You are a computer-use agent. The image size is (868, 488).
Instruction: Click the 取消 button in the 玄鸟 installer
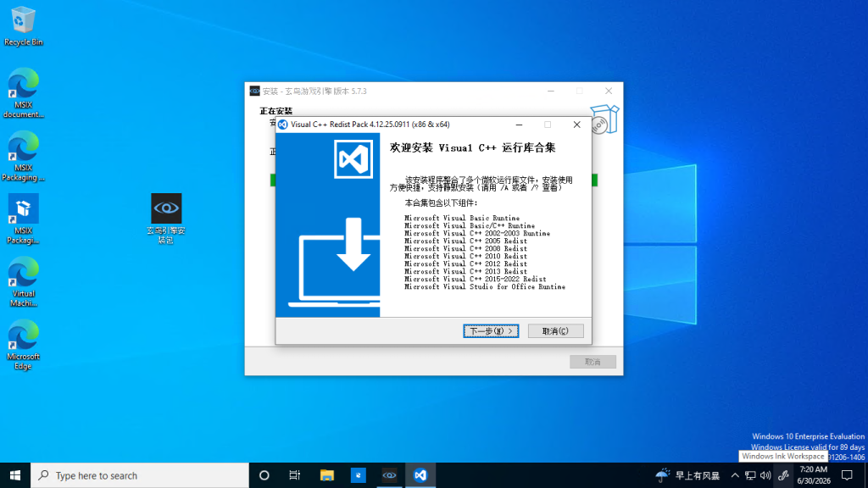pyautogui.click(x=593, y=362)
